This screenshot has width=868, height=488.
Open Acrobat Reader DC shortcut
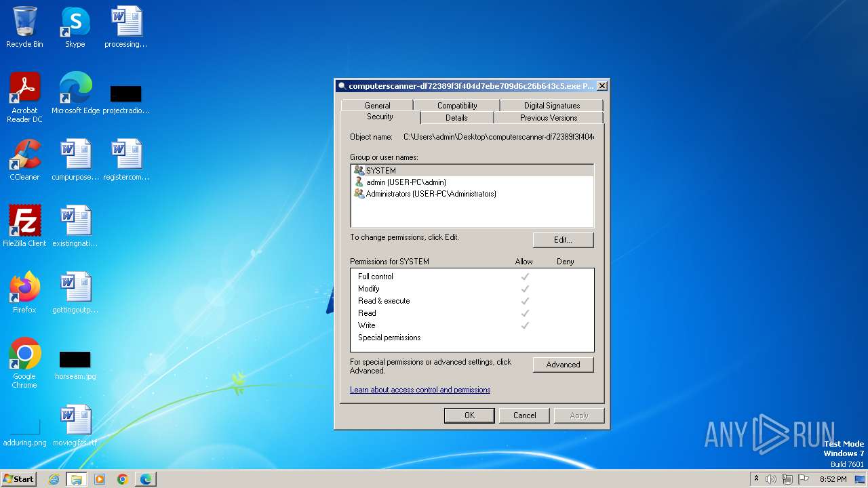(x=24, y=98)
